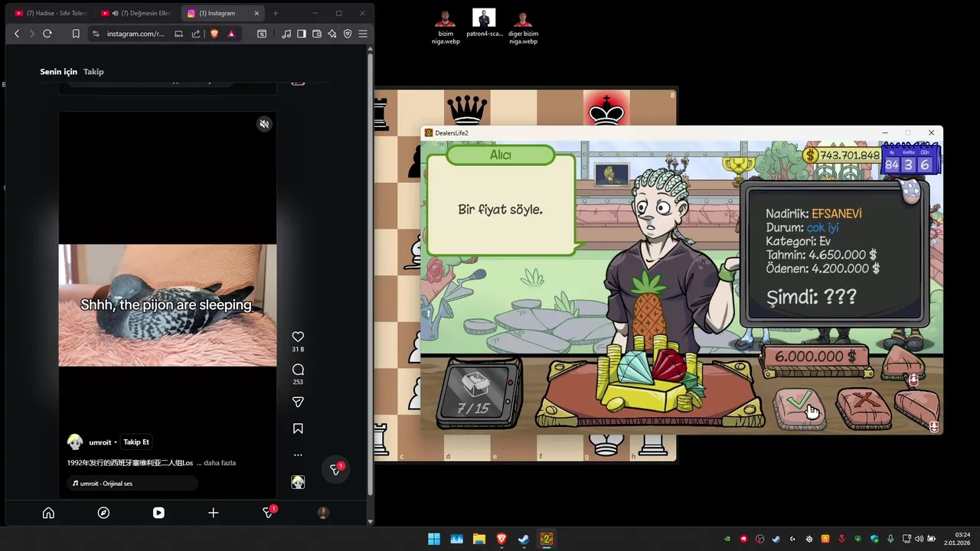Open a new browser tab with plus

click(276, 13)
